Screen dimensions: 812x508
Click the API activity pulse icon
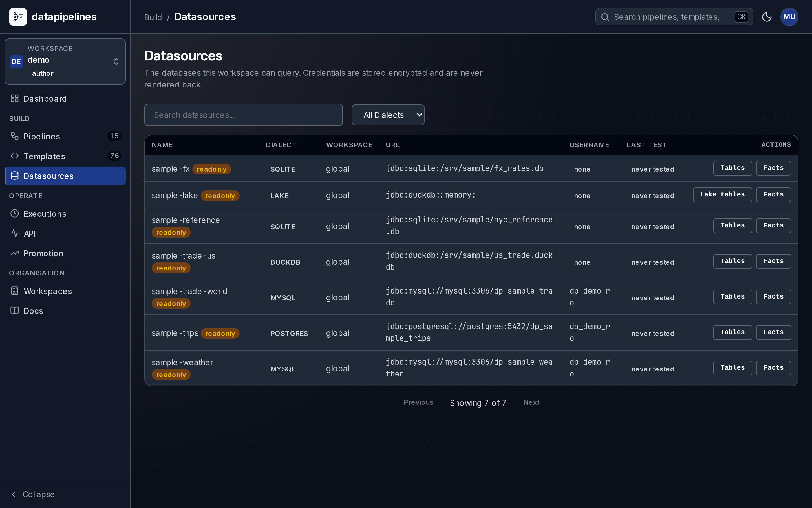click(14, 233)
